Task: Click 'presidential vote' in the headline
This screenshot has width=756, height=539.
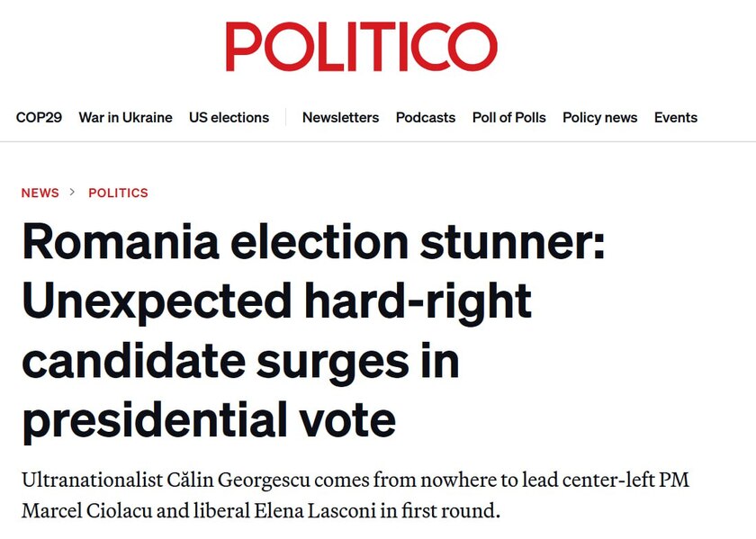Action: coord(209,421)
